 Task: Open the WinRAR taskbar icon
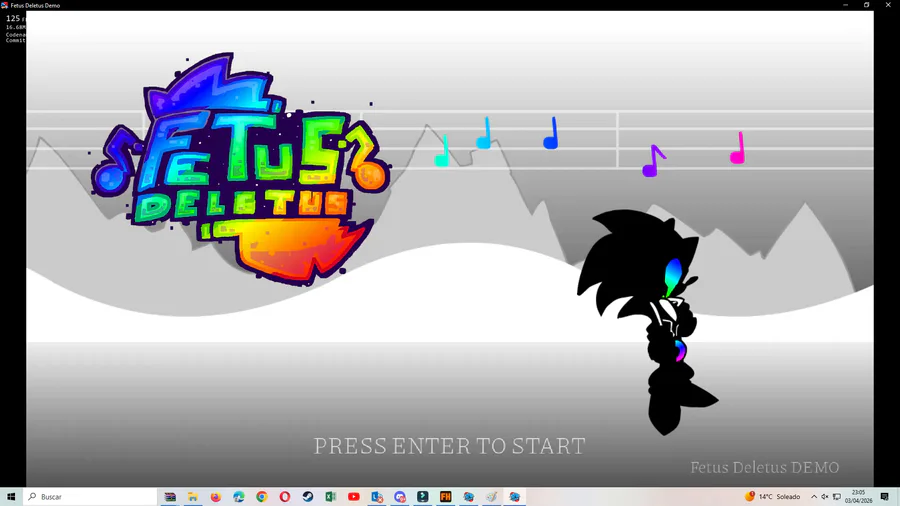coord(170,497)
